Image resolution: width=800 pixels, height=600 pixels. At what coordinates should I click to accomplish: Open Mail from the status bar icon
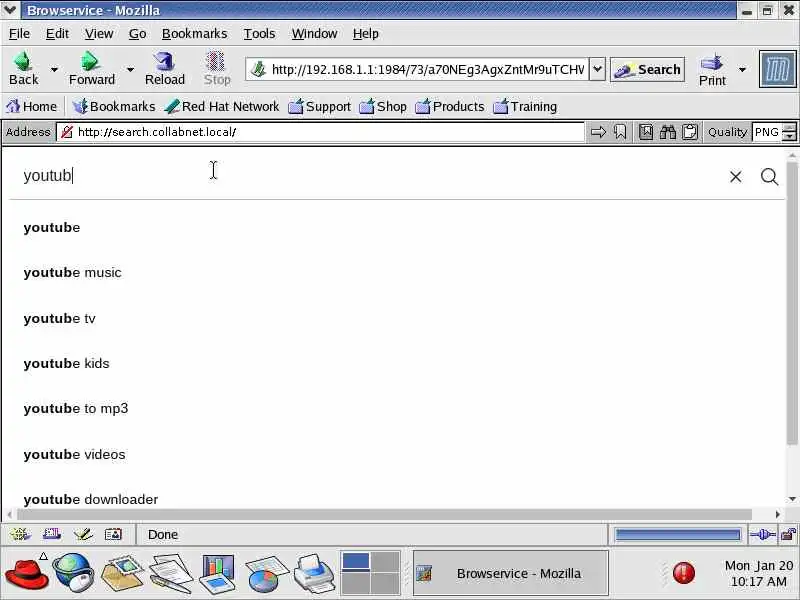pos(52,534)
